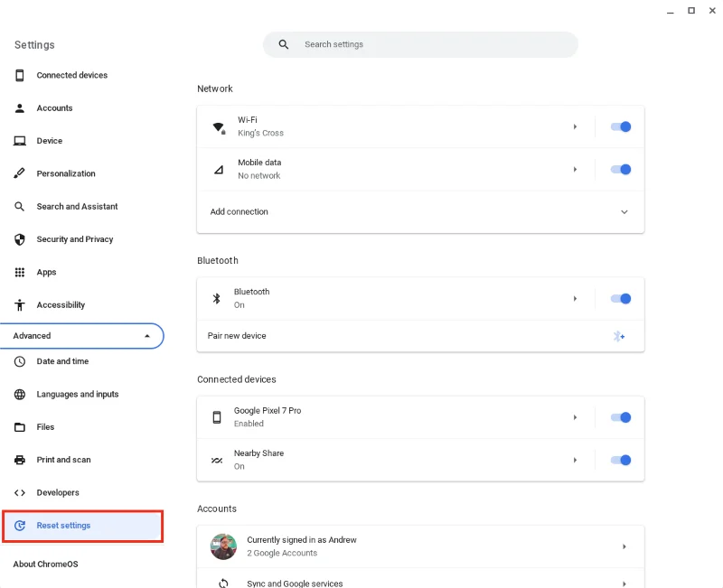Viewport: 723px width, 588px height.
Task: Select the Wi-Fi network icon
Action: pyautogui.click(x=217, y=126)
